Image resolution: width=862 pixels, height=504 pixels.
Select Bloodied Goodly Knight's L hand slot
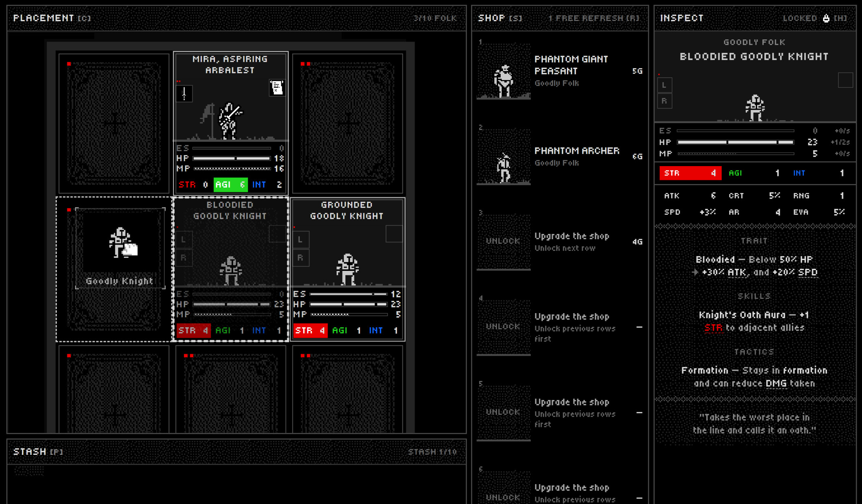click(184, 240)
